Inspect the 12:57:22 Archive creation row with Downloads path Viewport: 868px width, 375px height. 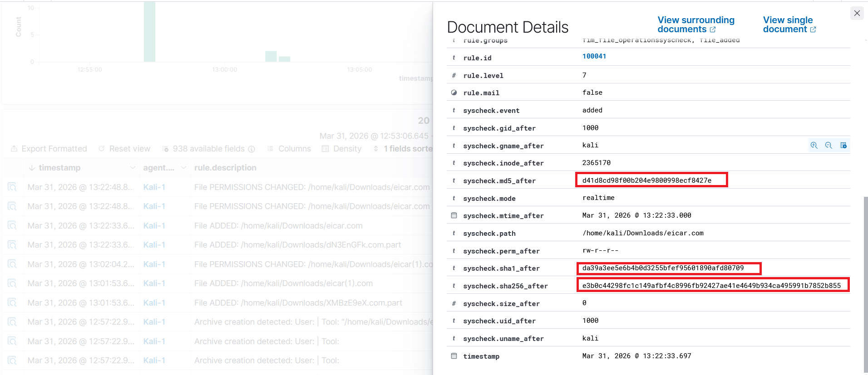coord(12,322)
